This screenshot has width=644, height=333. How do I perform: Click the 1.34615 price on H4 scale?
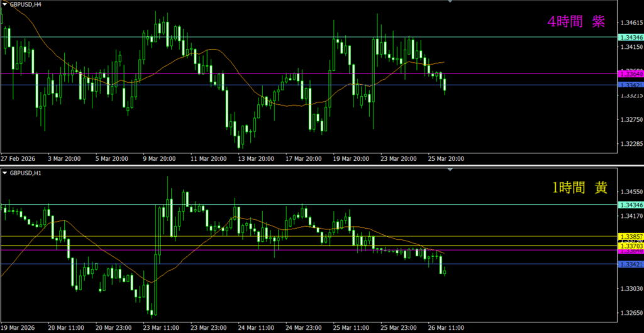[630, 23]
